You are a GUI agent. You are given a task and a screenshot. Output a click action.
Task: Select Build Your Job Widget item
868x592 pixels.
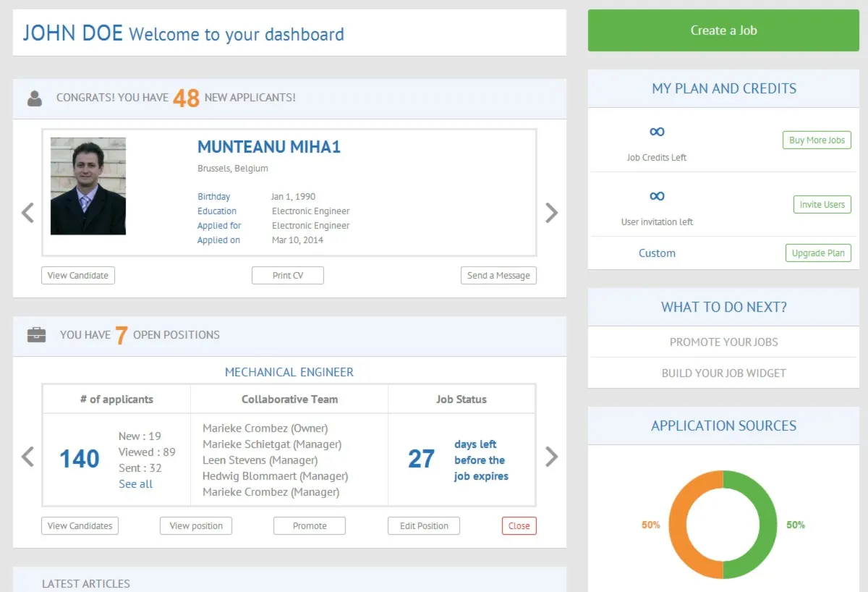(723, 373)
